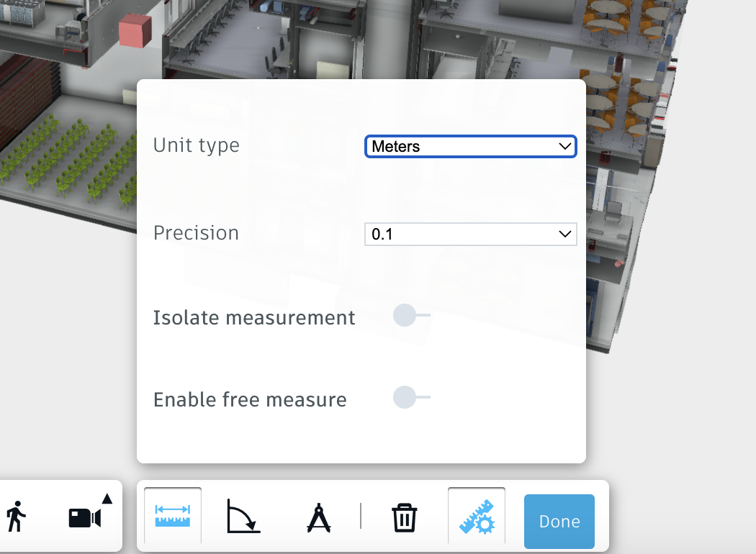Activate the first person walk tool
756x554 pixels.
pos(16,517)
